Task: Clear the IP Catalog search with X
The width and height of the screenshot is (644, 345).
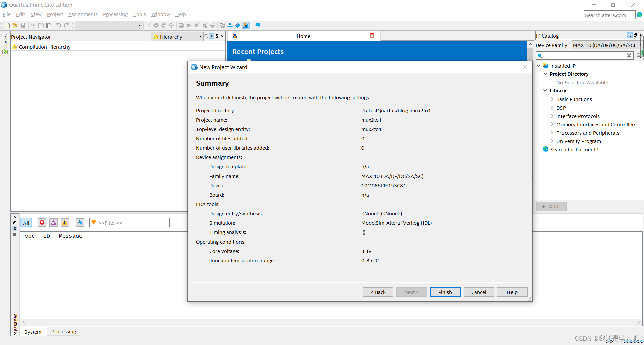Action: pyautogui.click(x=629, y=55)
